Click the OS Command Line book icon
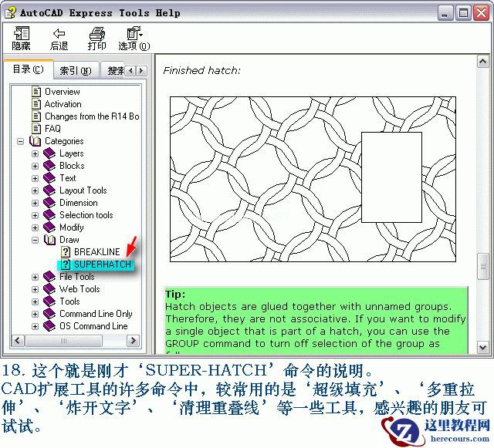This screenshot has height=448, width=494. [x=49, y=326]
